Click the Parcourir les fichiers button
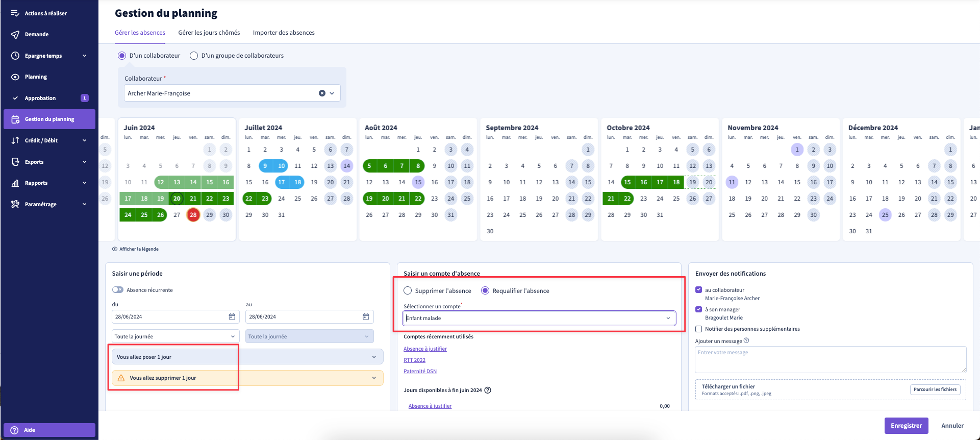Viewport: 980px width, 440px height. [935, 389]
